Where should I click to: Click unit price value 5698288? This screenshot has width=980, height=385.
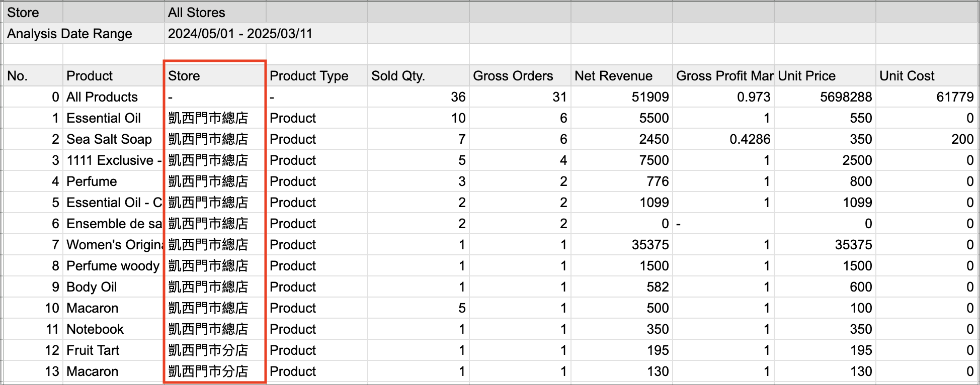tap(825, 97)
